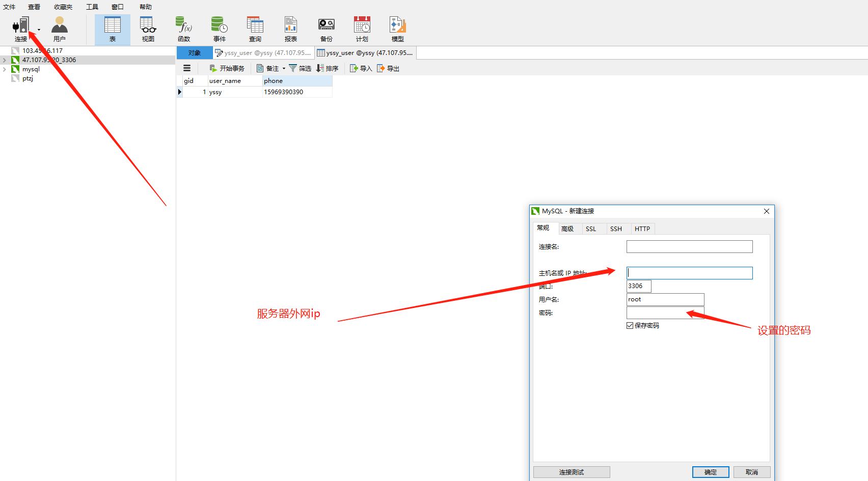Click the gid column header

pos(195,81)
